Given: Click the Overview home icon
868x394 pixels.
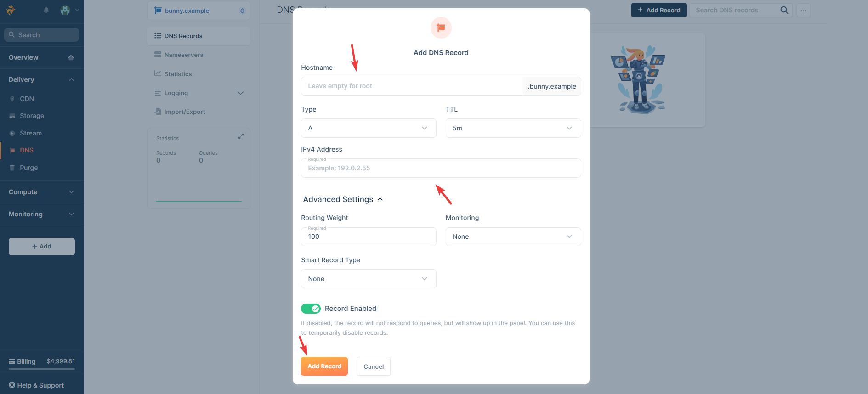Looking at the screenshot, I should 71,57.
